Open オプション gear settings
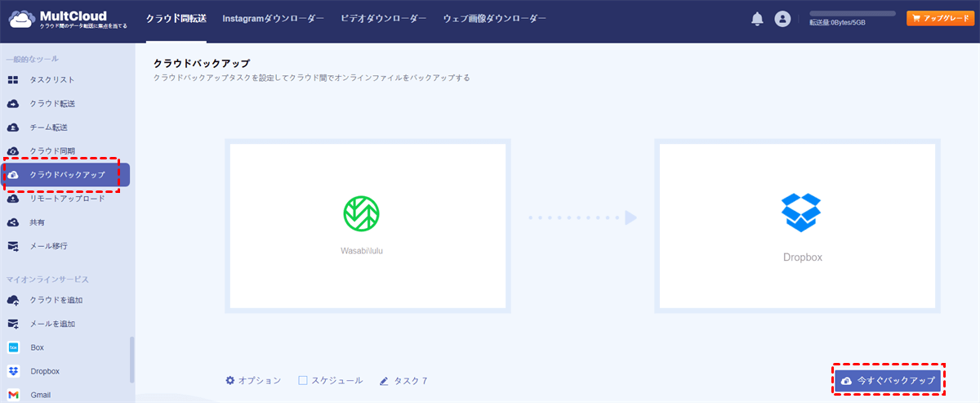The width and height of the screenshot is (980, 403). (253, 381)
